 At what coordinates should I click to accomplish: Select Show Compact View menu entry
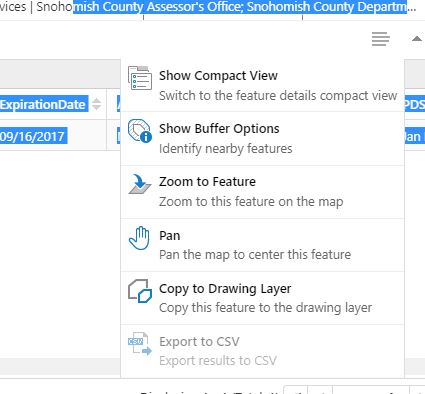(x=262, y=85)
